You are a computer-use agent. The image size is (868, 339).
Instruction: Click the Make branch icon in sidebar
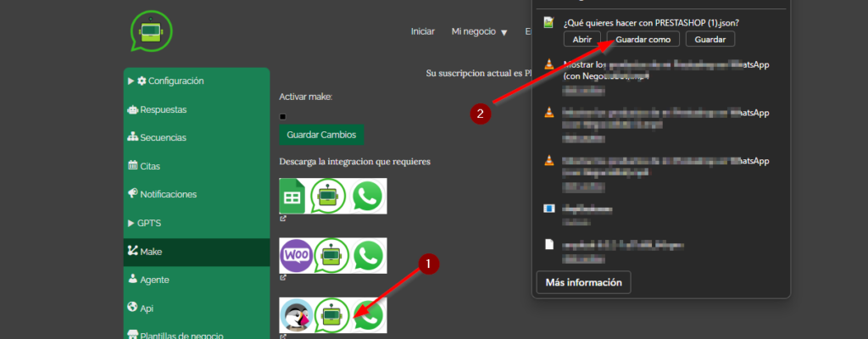(x=133, y=250)
